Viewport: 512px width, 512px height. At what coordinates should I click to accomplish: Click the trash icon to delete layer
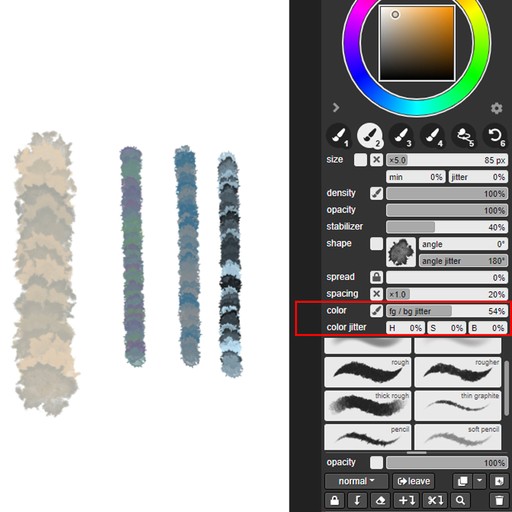[499, 500]
